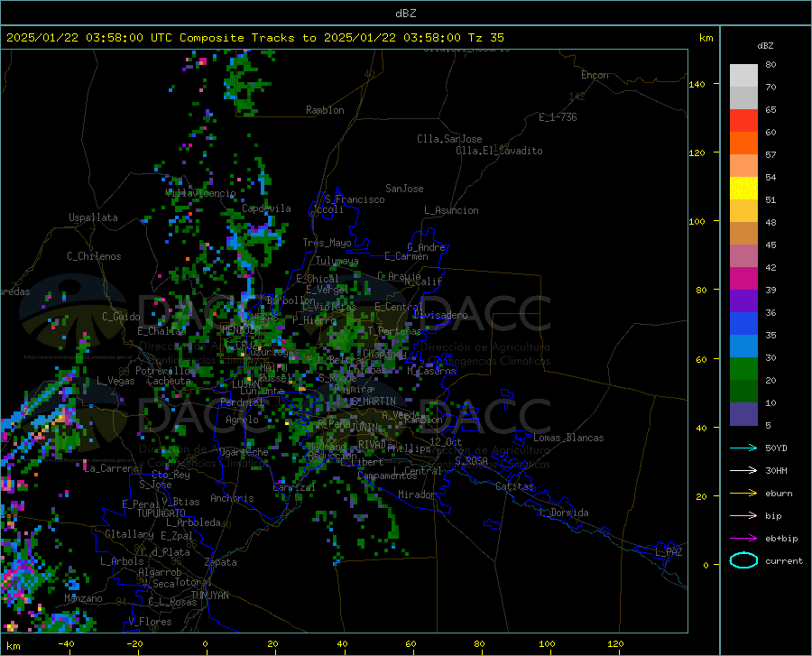Click the Villavicencio place label
This screenshot has height=656, width=812.
tap(200, 193)
